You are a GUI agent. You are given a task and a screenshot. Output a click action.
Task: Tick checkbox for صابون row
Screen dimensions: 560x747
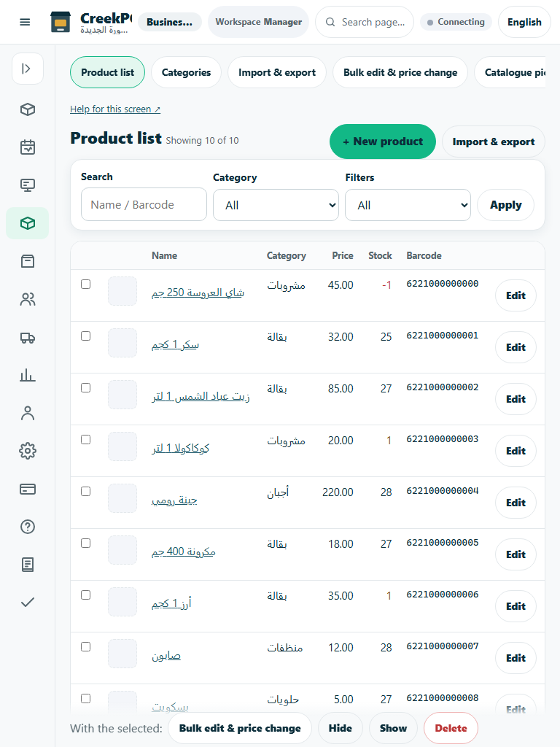[86, 646]
